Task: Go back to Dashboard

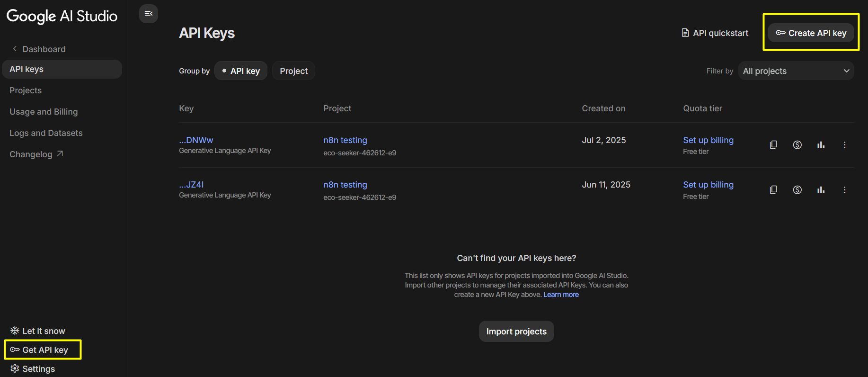Action: [44, 49]
